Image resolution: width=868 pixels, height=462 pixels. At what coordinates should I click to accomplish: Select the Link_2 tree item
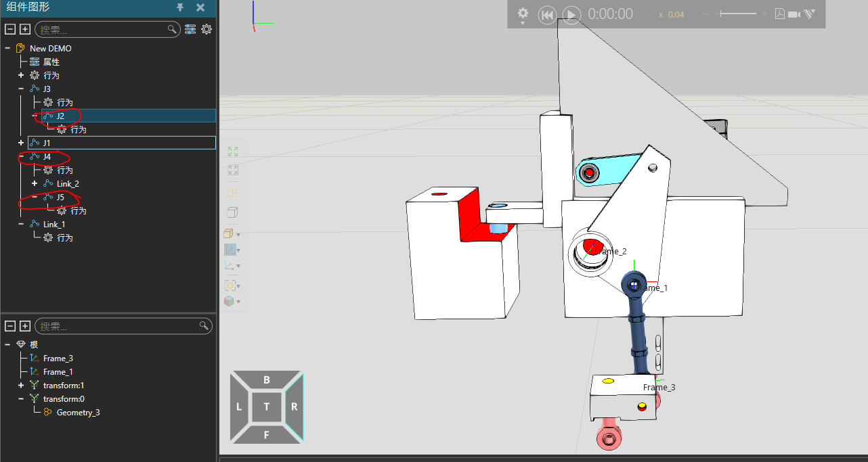68,184
